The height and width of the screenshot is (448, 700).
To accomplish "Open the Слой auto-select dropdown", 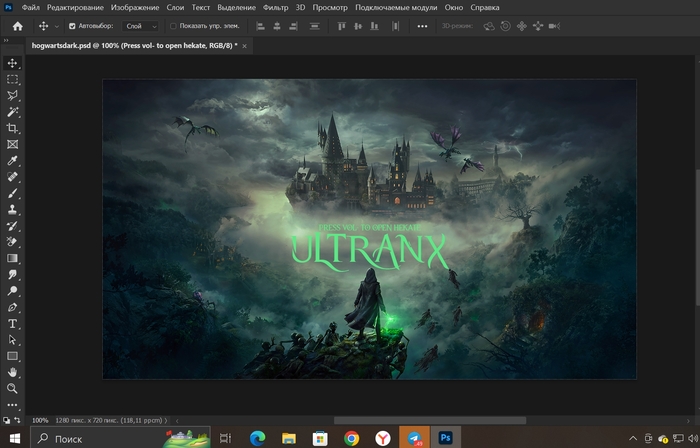I will tap(140, 26).
